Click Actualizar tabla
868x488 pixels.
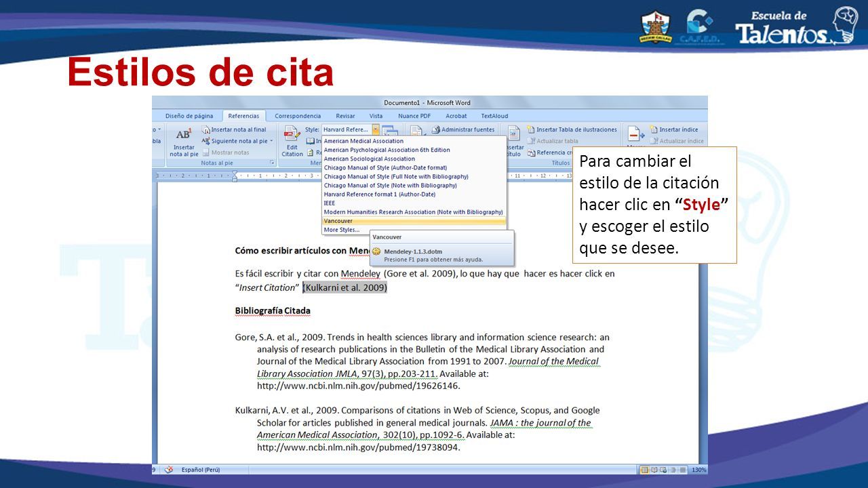pos(553,141)
